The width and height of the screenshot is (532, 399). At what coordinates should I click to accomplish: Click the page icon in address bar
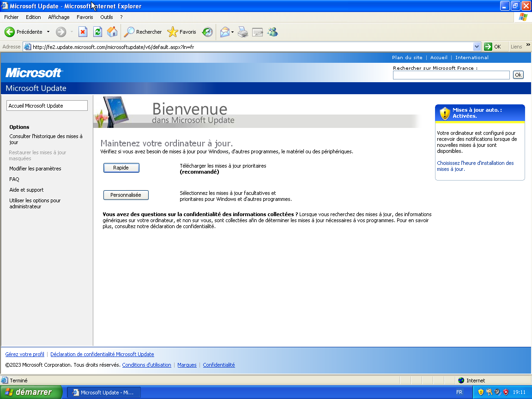[28, 47]
